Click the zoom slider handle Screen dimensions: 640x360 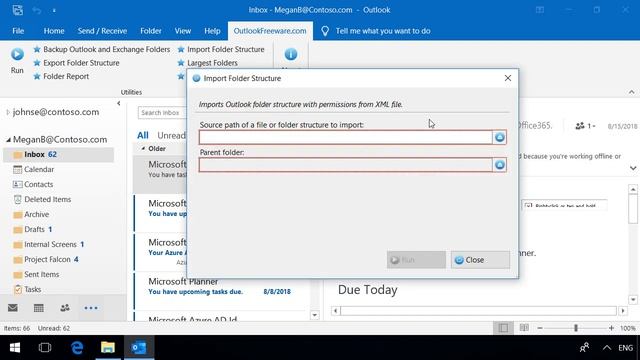click(576, 328)
